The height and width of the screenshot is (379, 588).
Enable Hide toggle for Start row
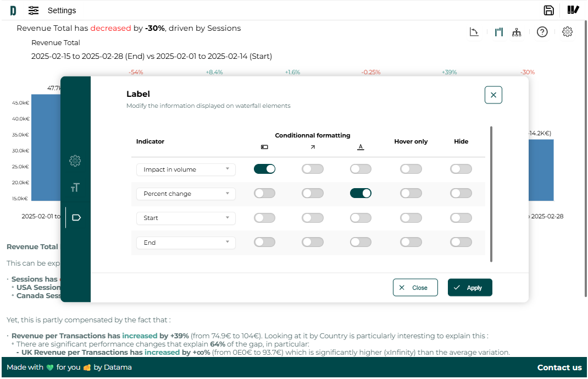point(461,218)
